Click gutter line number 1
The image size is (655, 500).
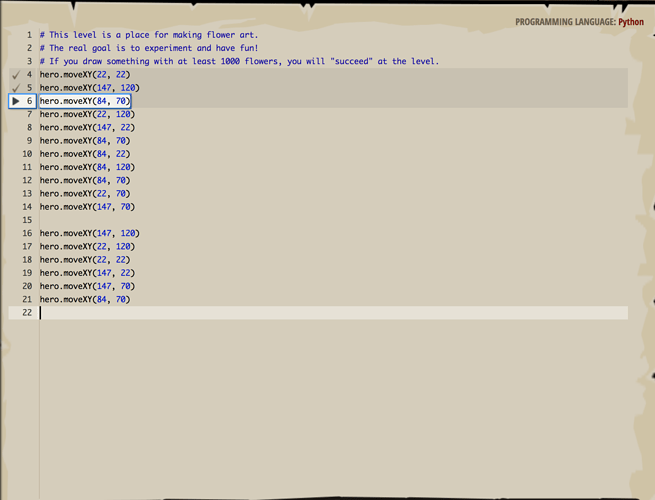(29, 35)
